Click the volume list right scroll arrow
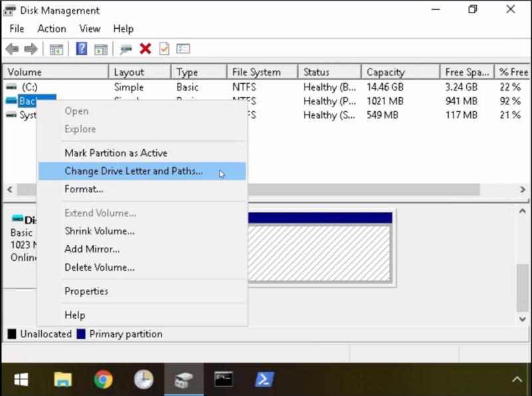Image resolution: width=532 pixels, height=396 pixels. (523, 190)
